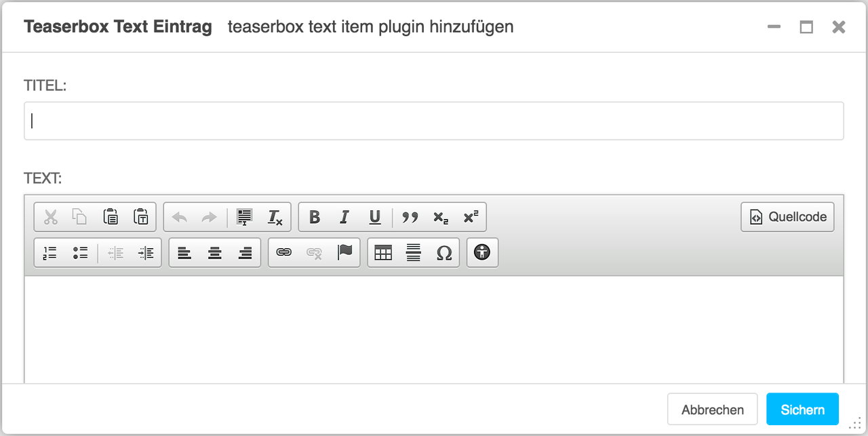Apply superscript formatting
Image resolution: width=868 pixels, height=436 pixels.
click(x=471, y=217)
